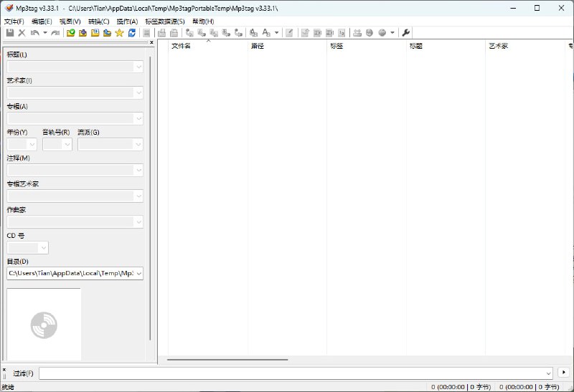Click the yellow star favorites icon

(x=120, y=33)
